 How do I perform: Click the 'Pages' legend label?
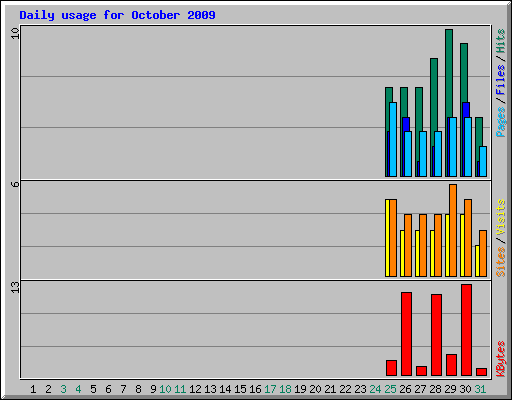pyautogui.click(x=500, y=122)
